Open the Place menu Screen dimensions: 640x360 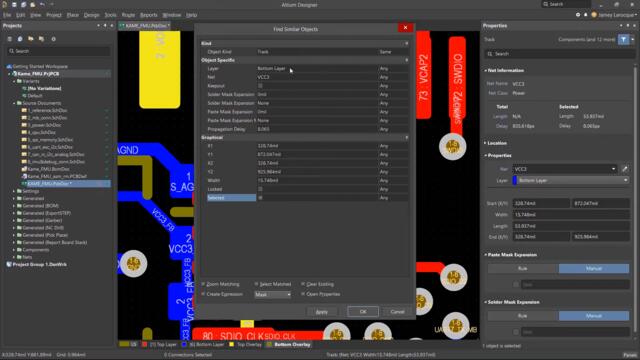click(73, 15)
